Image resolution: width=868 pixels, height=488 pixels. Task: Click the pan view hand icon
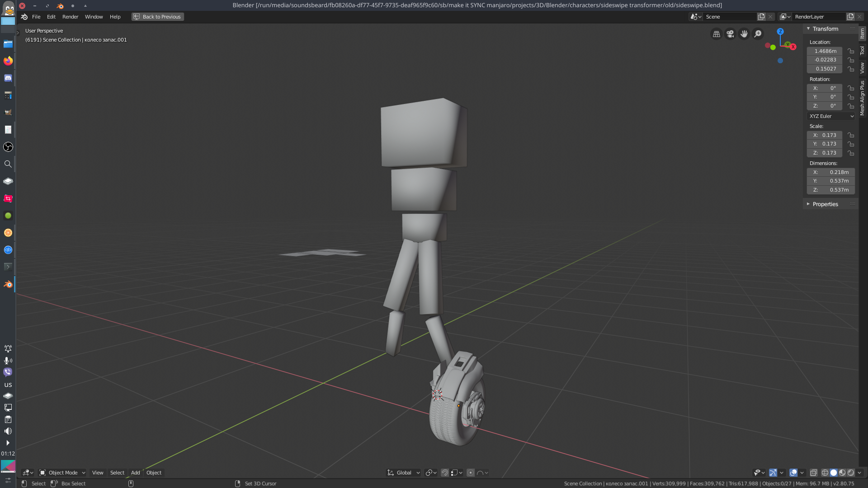pos(744,34)
